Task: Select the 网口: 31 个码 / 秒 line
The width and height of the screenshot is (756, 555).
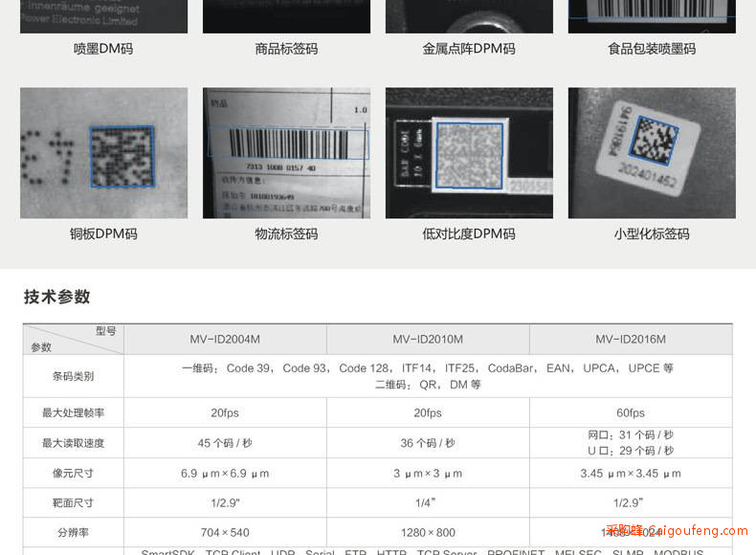Action: pyautogui.click(x=631, y=435)
